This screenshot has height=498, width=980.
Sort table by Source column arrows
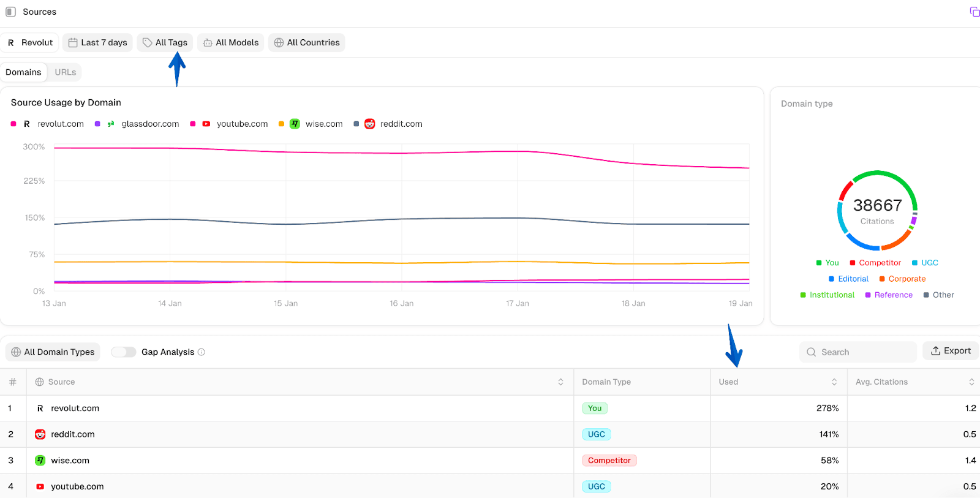560,382
